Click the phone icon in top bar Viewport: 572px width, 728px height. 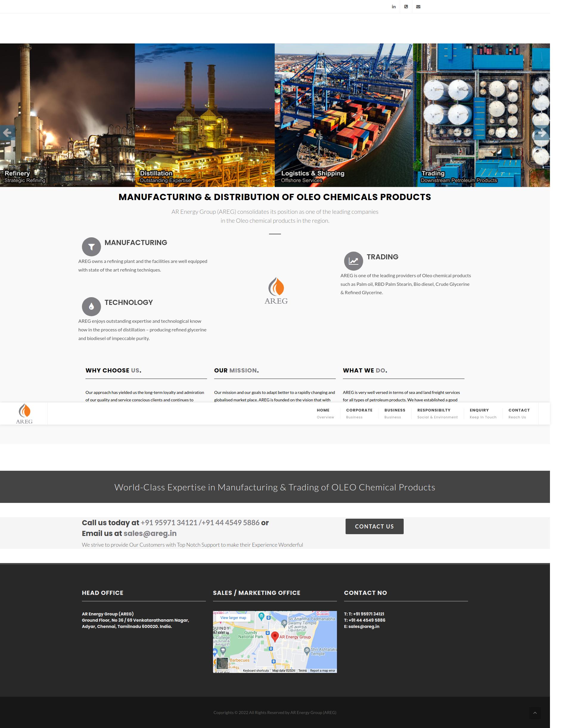406,7
